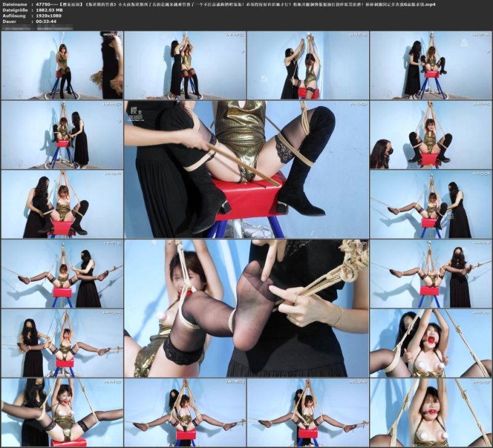The width and height of the screenshot is (493, 448).
Task: Click the blurred text strip below Dauer
Action: 38,28
